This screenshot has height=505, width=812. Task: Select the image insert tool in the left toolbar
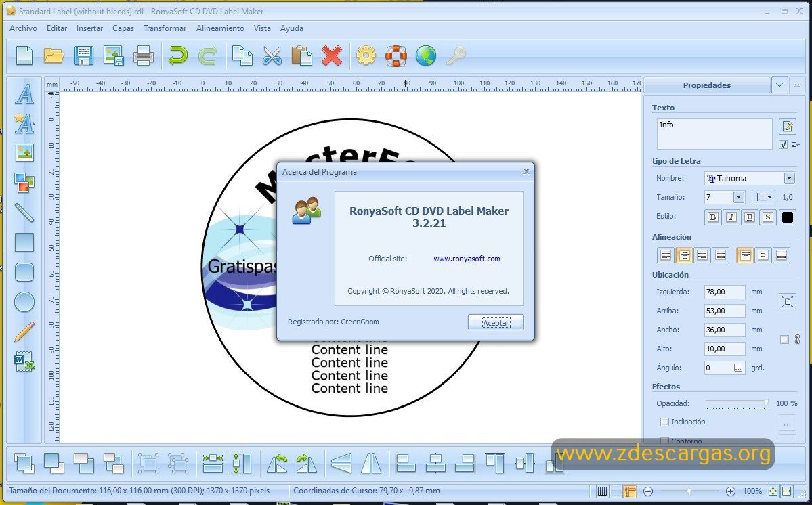pyautogui.click(x=24, y=152)
